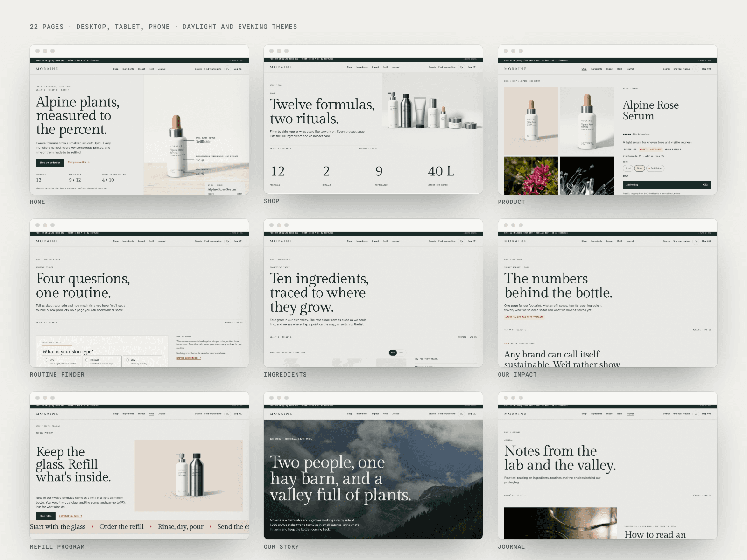This screenshot has height=560, width=747.
Task: Click Add to bag on the product page
Action: [667, 185]
